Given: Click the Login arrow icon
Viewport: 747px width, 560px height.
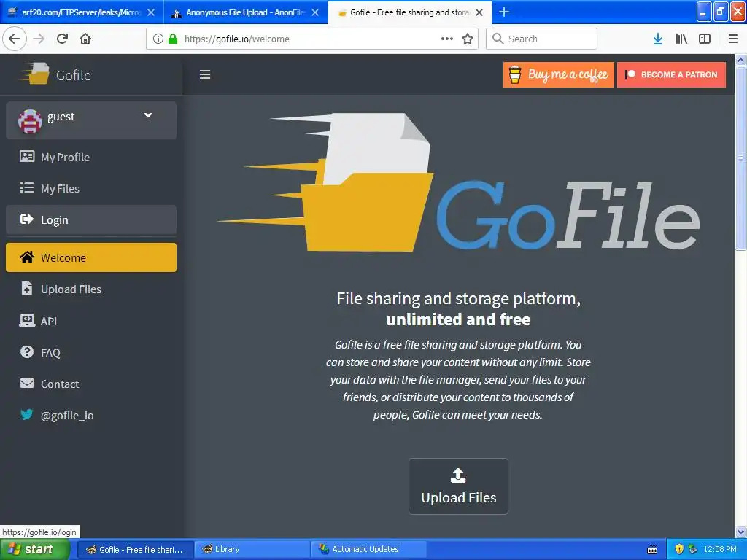Looking at the screenshot, I should point(27,219).
